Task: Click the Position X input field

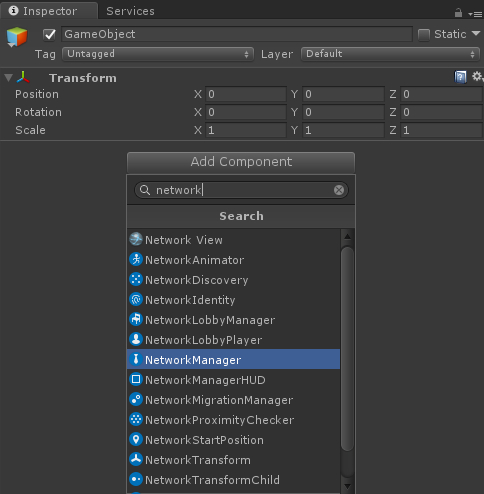Action: (246, 94)
